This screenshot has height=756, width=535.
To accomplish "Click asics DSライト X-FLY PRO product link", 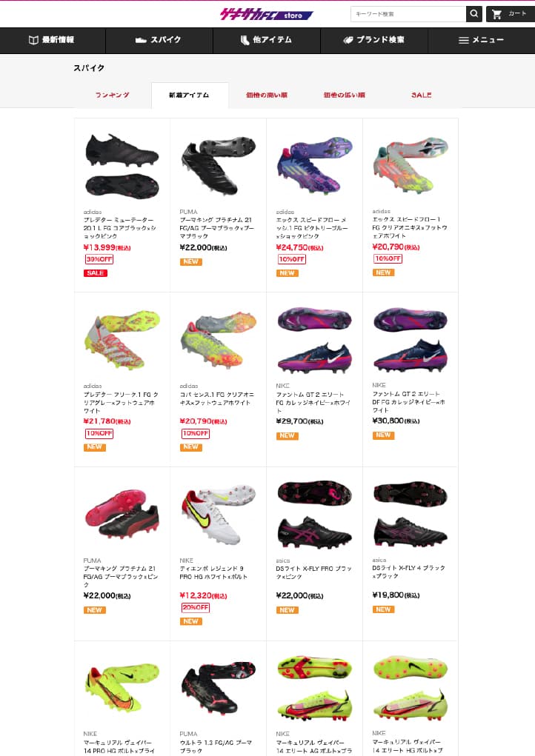I will coord(313,572).
